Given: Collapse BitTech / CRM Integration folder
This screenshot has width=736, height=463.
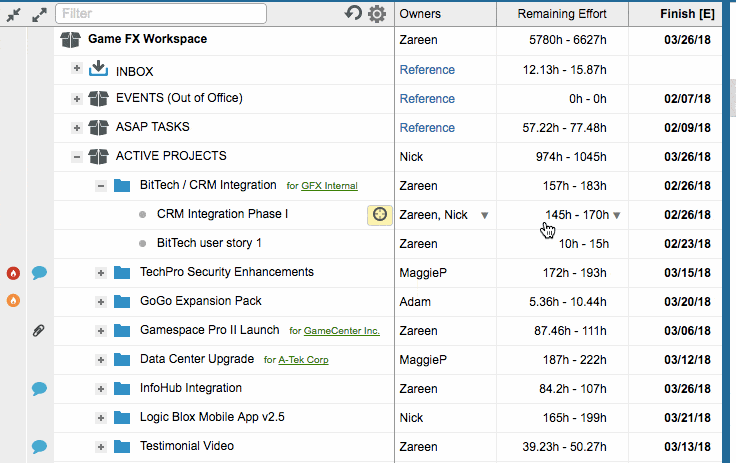Looking at the screenshot, I should [x=100, y=186].
